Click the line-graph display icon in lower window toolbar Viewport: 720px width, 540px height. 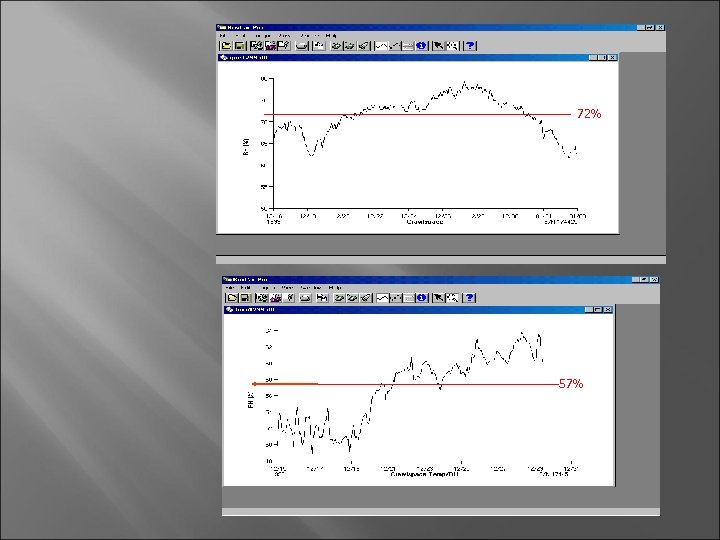[382, 298]
